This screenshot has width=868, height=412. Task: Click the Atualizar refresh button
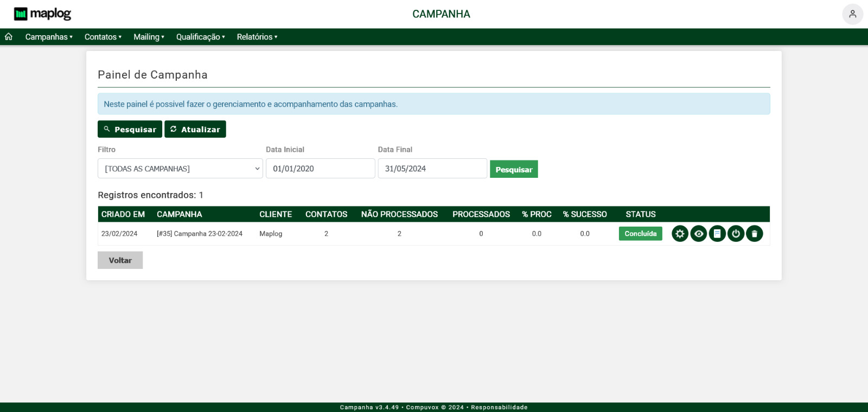(195, 129)
